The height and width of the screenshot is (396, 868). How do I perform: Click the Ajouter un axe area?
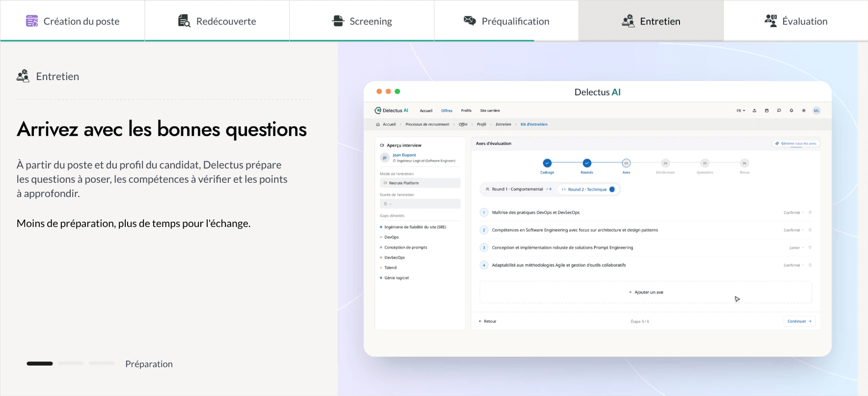646,292
